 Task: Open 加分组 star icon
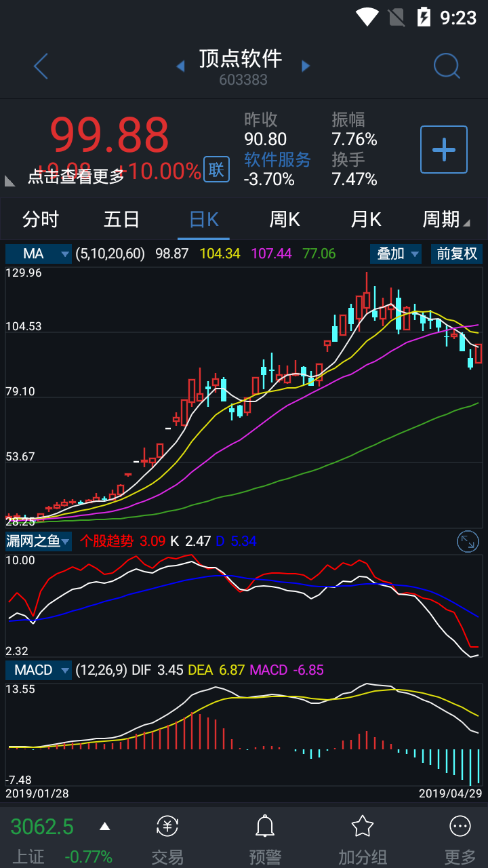[x=363, y=827]
